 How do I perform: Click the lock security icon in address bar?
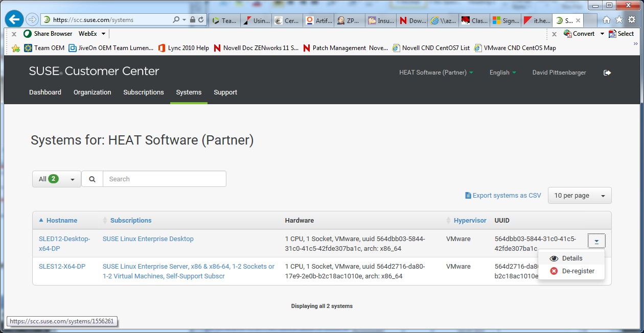pos(192,20)
